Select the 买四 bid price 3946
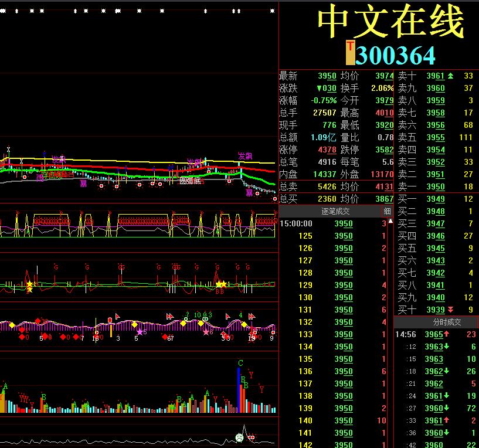Viewport: 479px width, 448px height. (x=435, y=236)
